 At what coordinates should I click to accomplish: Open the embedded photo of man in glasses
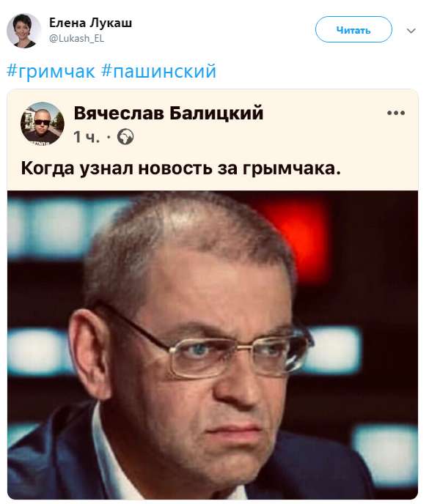click(x=213, y=345)
